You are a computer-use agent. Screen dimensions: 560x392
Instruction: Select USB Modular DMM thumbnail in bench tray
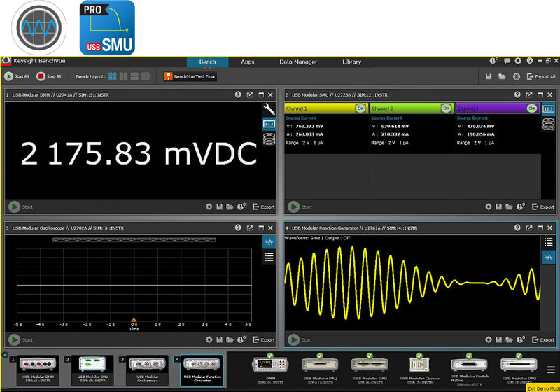point(38,370)
